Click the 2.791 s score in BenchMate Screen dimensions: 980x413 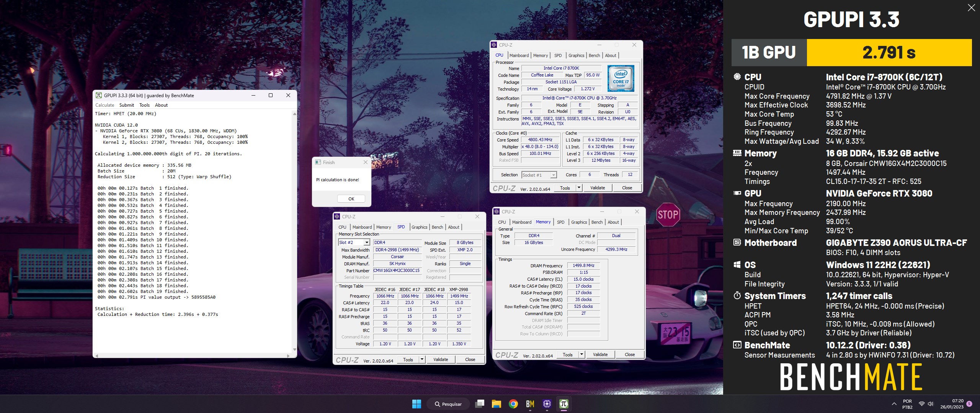[889, 52]
